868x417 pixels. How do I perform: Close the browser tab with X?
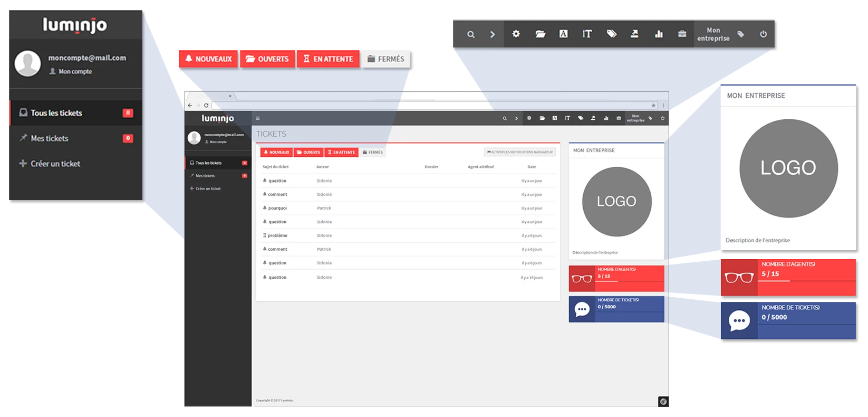click(230, 96)
